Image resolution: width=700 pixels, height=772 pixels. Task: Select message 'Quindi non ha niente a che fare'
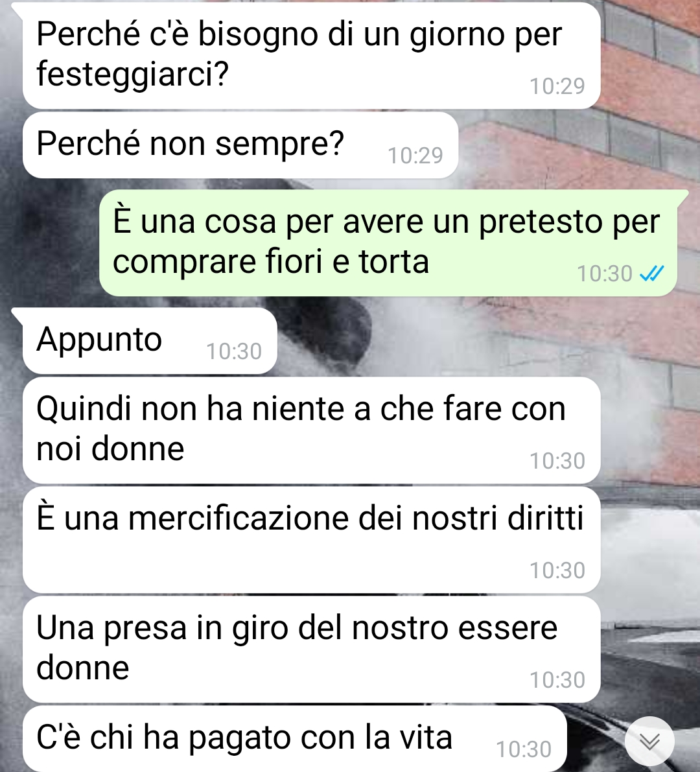312,430
